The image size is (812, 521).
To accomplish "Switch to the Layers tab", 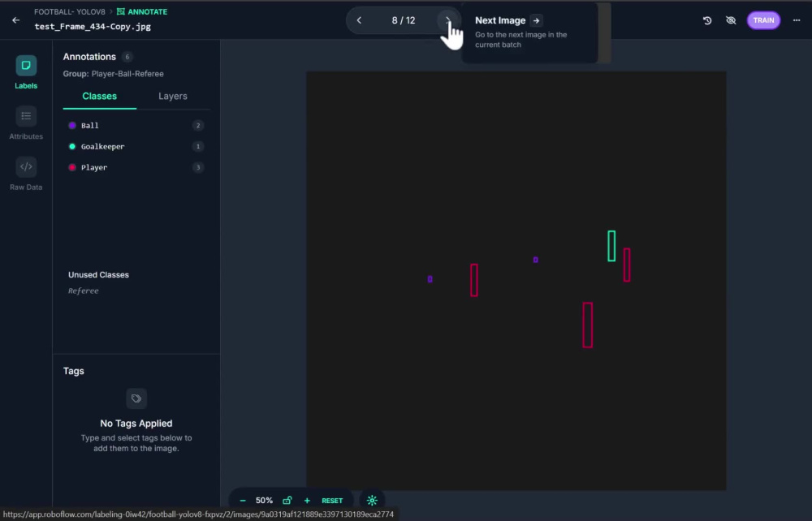I will point(173,97).
